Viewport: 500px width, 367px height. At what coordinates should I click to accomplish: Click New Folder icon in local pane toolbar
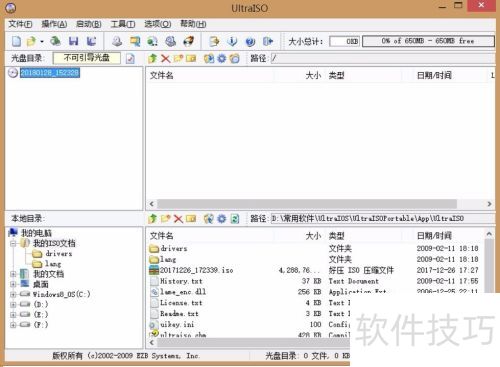click(165, 219)
